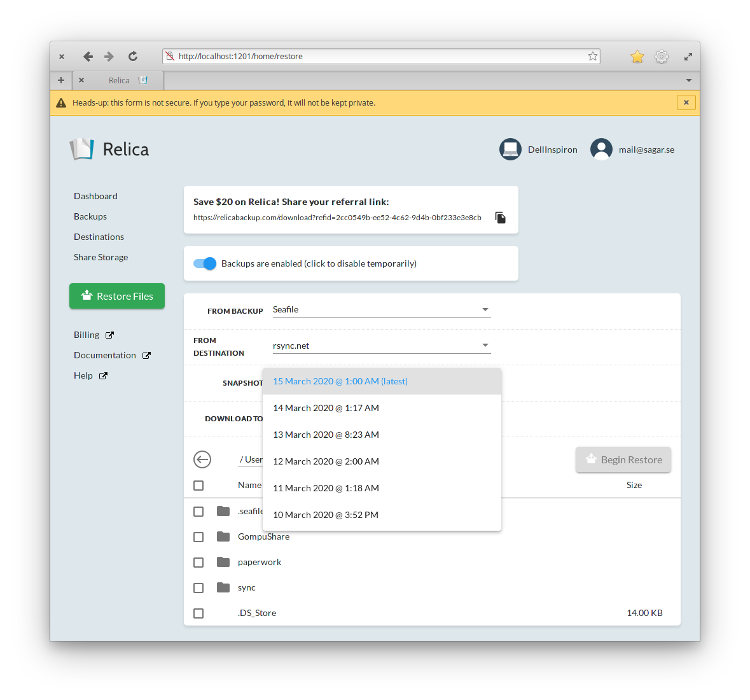Viewport: 750px width, 700px height.
Task: Click the green Restore Files button
Action: [117, 296]
